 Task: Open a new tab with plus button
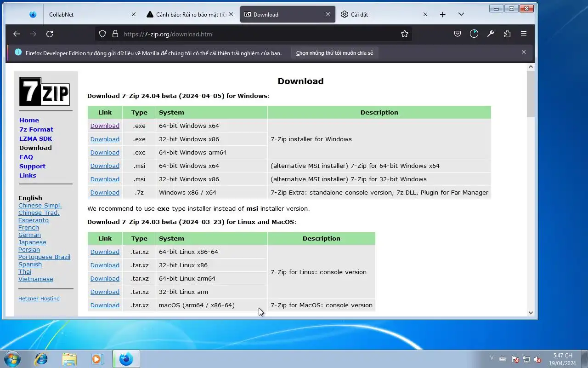(442, 14)
